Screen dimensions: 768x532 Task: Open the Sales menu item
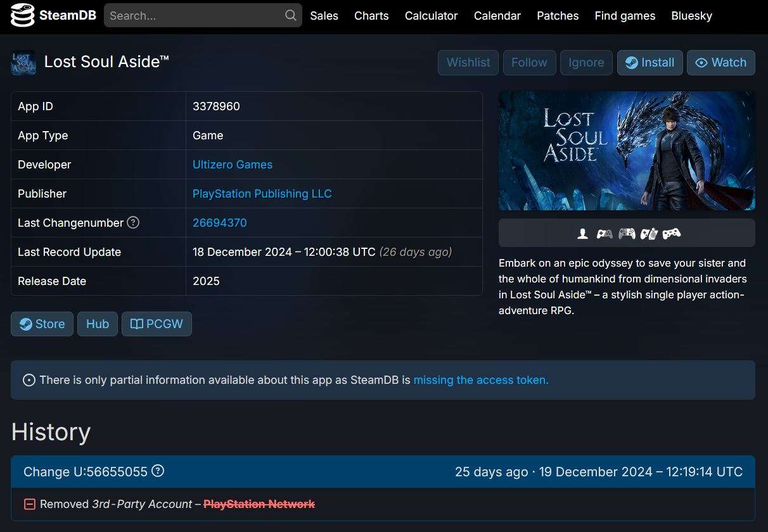(324, 16)
